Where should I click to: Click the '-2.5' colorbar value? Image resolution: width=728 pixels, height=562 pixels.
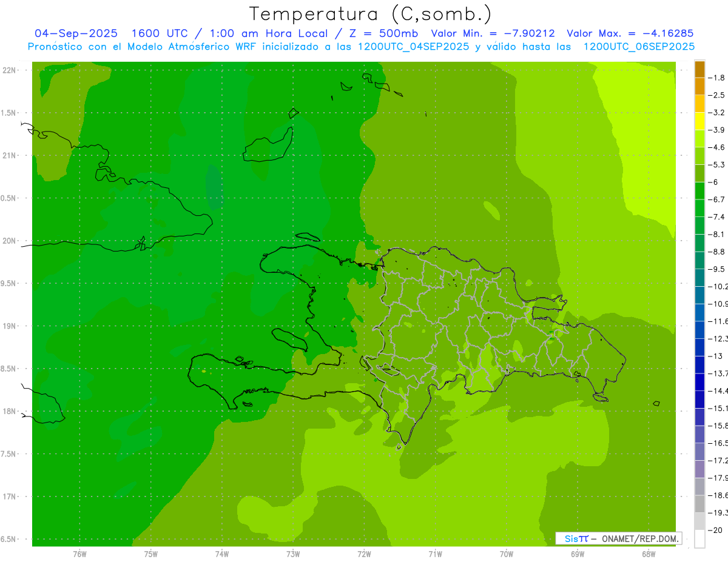(x=717, y=95)
